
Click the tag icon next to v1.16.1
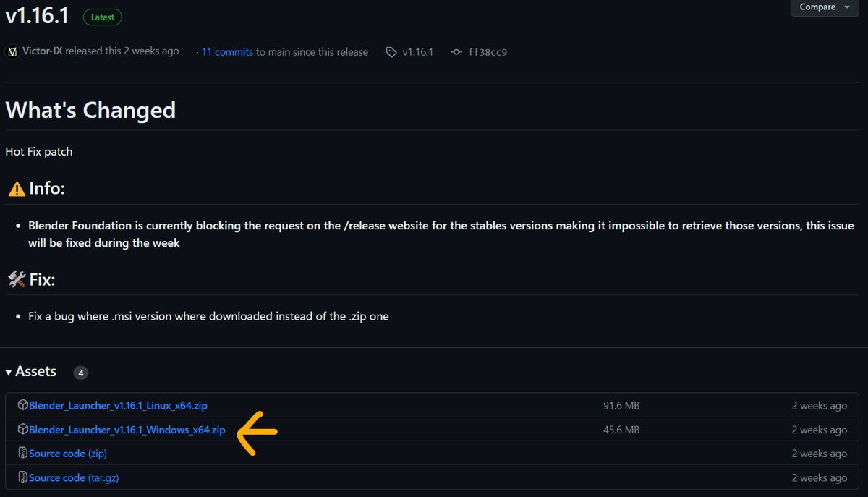(391, 52)
